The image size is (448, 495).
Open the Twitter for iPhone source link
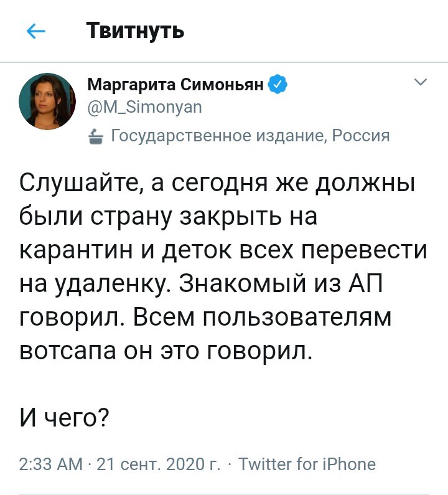coord(307,464)
